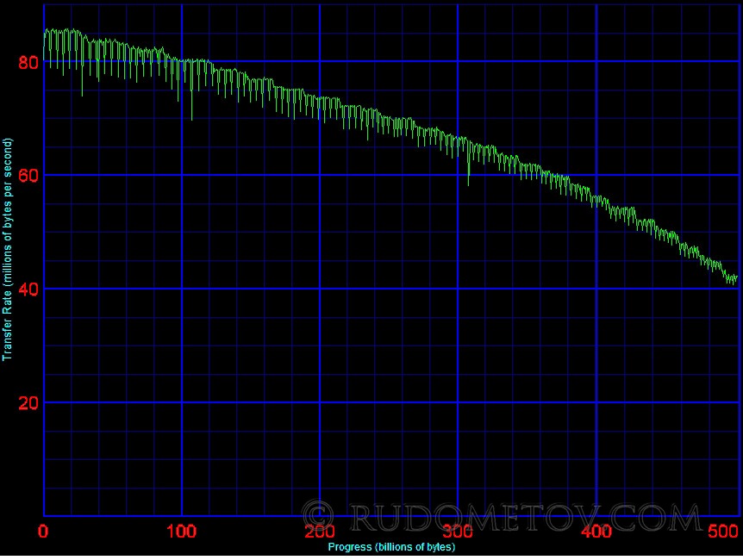
Task: Click the 80 label on the transfer rate axis
Action: [28, 62]
